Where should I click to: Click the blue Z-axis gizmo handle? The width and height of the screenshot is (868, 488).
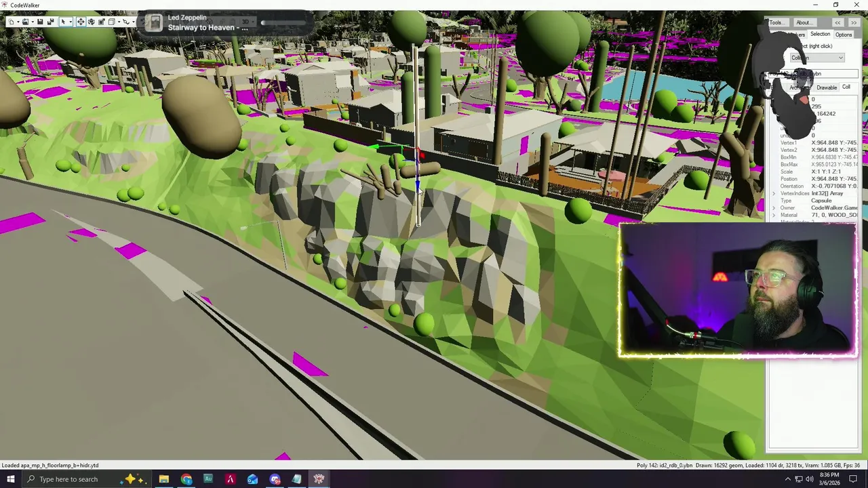(x=417, y=184)
